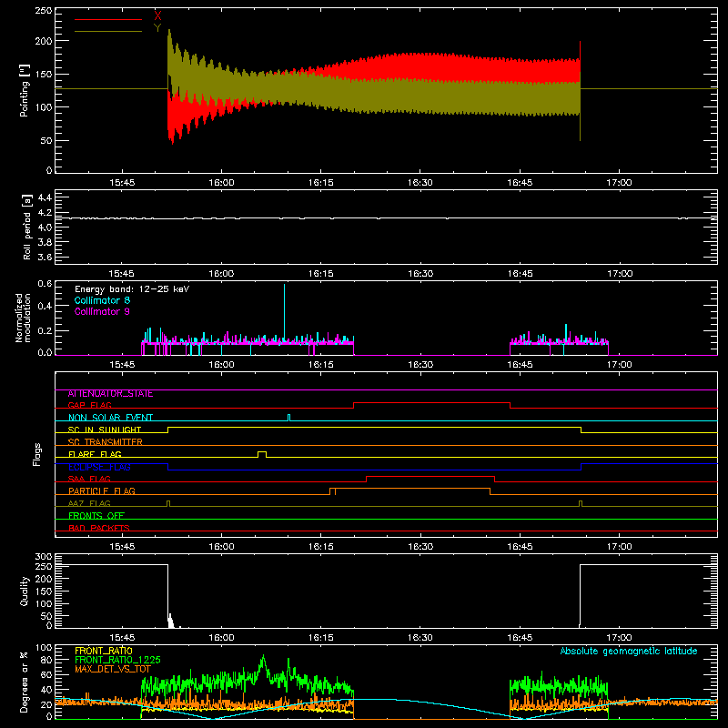This screenshot has height=728, width=728.
Task: Click the 0.6 tick on modulation axis
Action: point(45,284)
